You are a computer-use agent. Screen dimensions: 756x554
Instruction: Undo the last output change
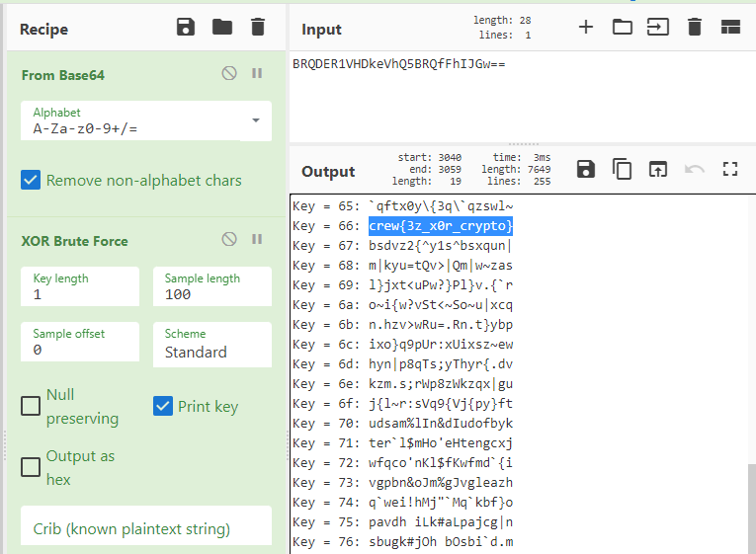pos(695,169)
